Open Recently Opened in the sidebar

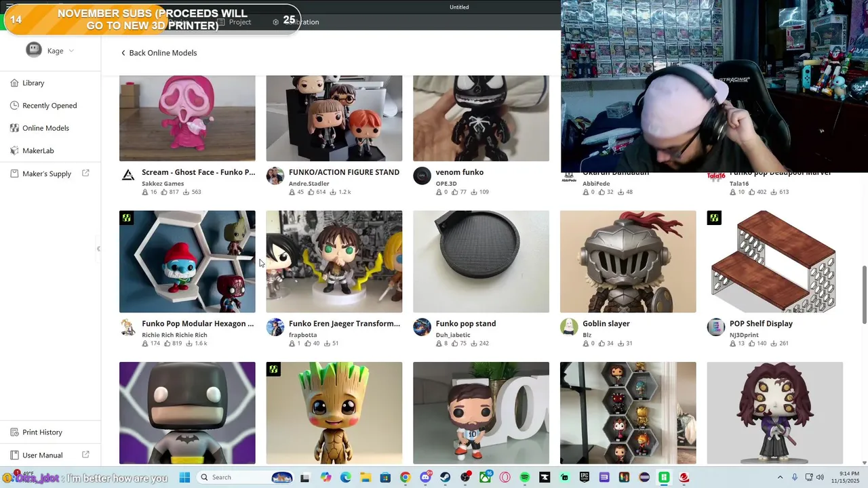(50, 106)
